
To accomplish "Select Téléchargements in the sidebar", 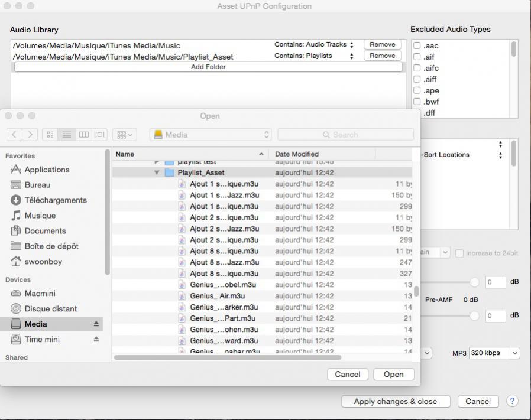I will coord(55,200).
